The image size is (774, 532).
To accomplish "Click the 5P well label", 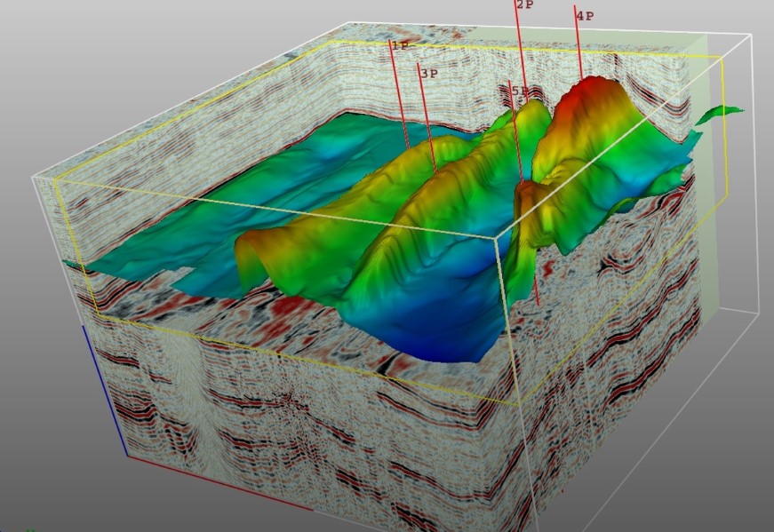I will [520, 91].
